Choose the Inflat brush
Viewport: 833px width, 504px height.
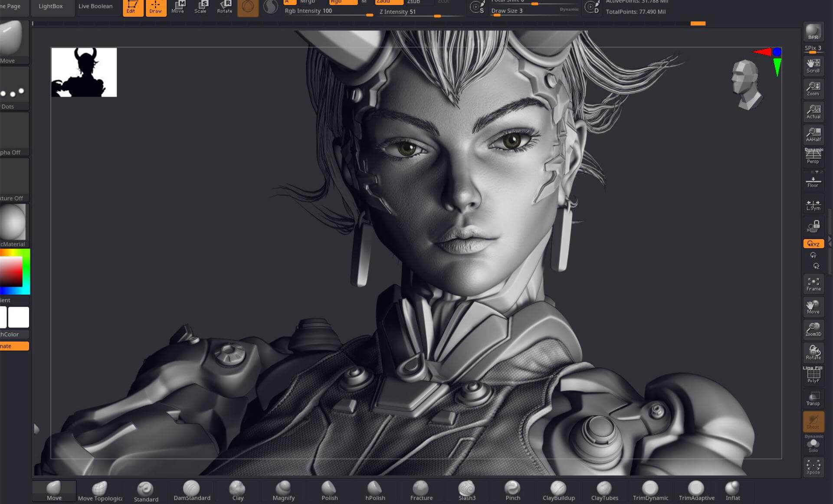pyautogui.click(x=733, y=491)
